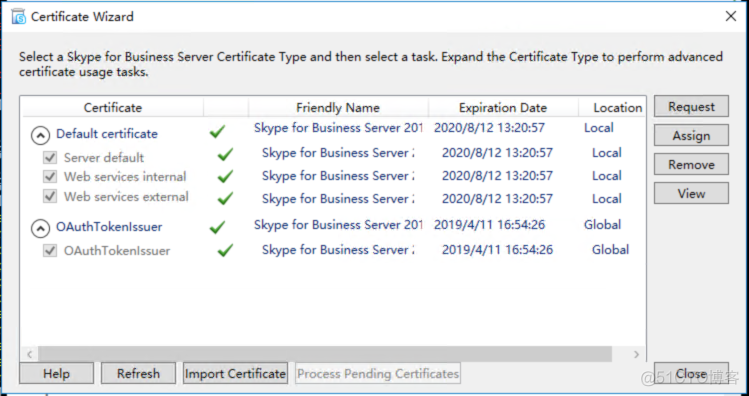This screenshot has height=396, width=749.
Task: Click OAuthTokenIssuer child row expiration date
Action: (497, 250)
